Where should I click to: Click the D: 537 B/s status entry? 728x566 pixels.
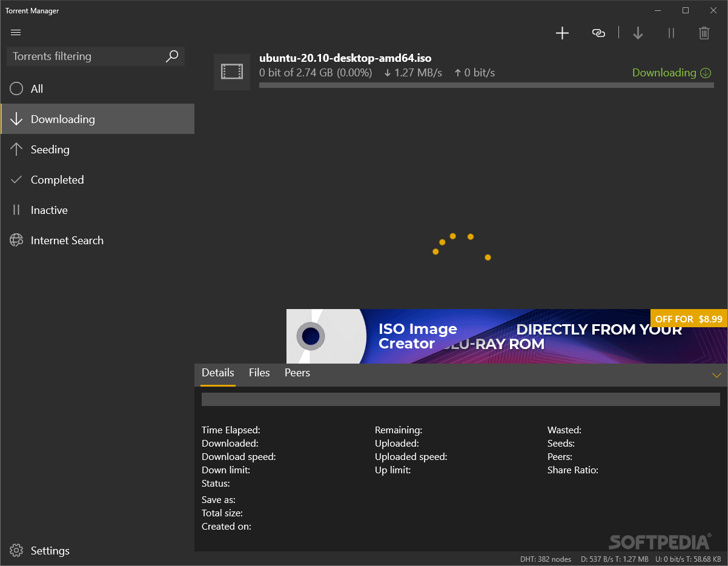click(615, 559)
